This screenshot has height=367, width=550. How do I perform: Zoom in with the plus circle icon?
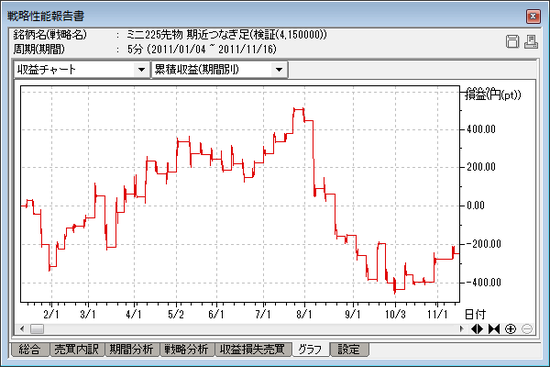coord(511,329)
